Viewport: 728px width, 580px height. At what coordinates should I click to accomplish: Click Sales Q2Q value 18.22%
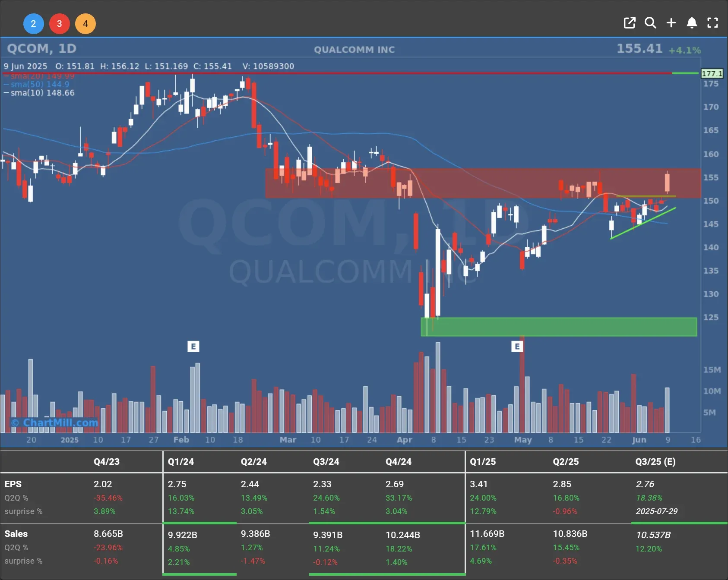[399, 549]
